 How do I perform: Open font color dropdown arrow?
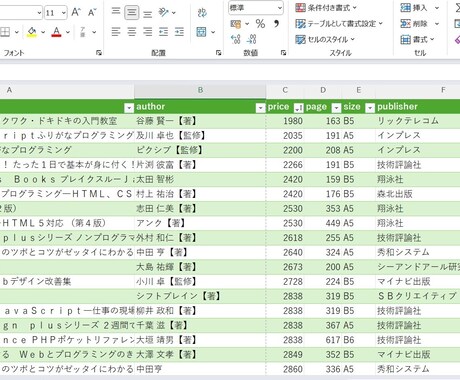(x=68, y=32)
